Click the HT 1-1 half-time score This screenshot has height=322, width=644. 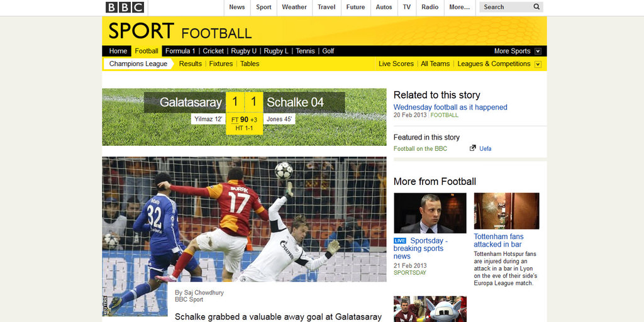pos(244,128)
